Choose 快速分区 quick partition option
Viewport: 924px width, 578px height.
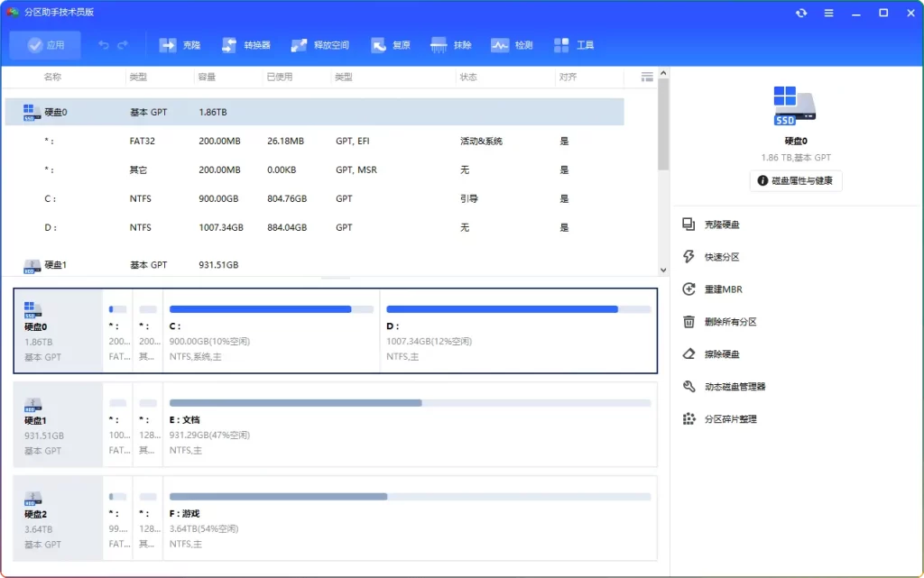[721, 257]
